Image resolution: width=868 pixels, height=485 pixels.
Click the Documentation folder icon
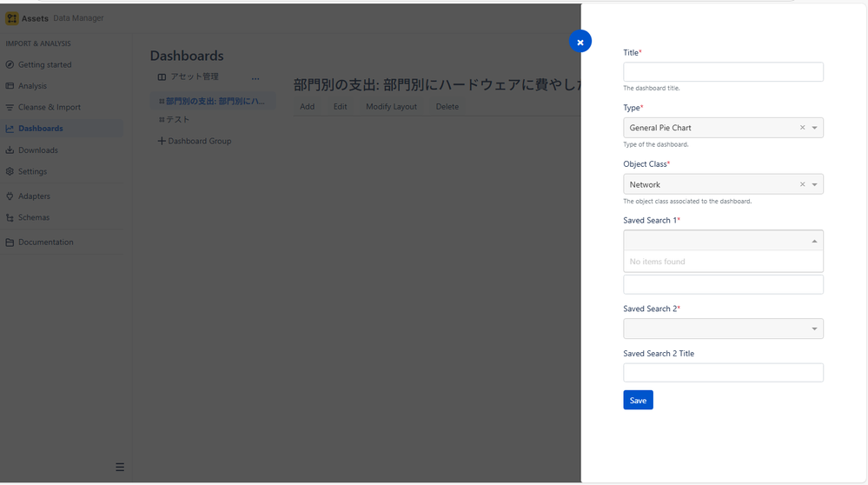click(10, 242)
